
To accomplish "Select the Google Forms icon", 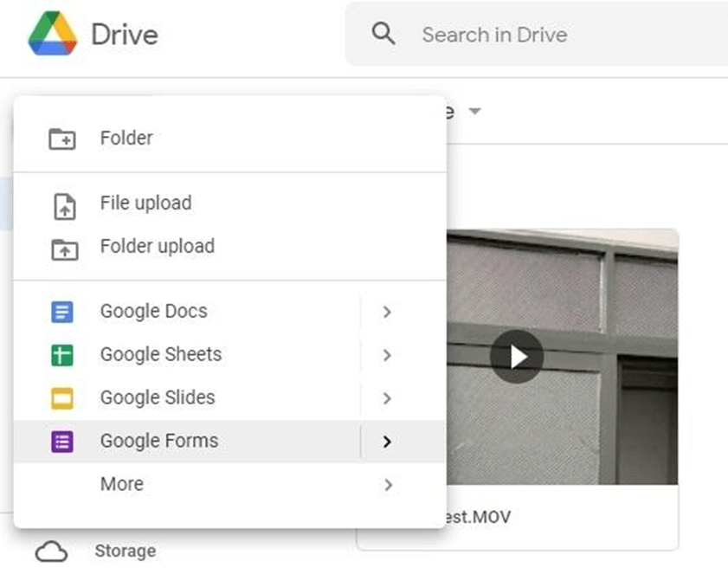I will click(x=62, y=441).
